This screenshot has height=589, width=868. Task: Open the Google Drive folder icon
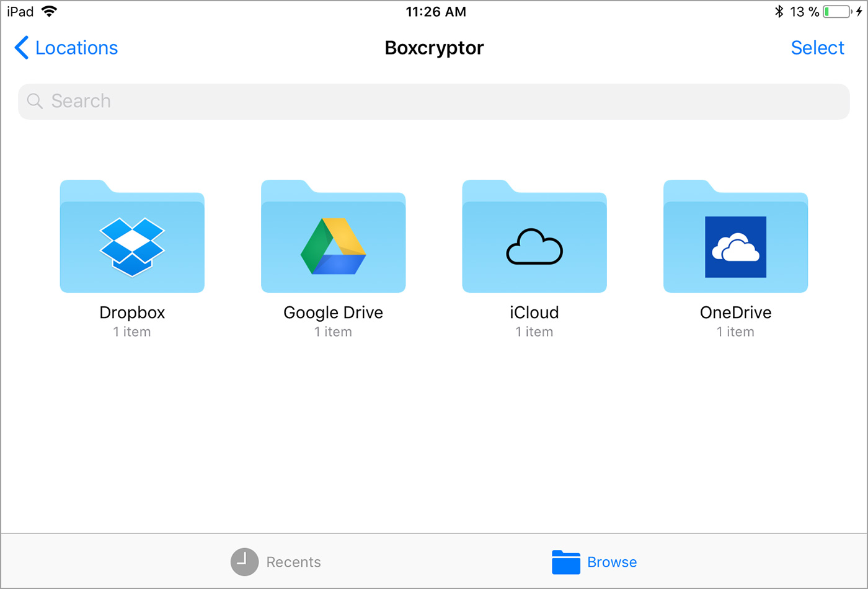333,236
